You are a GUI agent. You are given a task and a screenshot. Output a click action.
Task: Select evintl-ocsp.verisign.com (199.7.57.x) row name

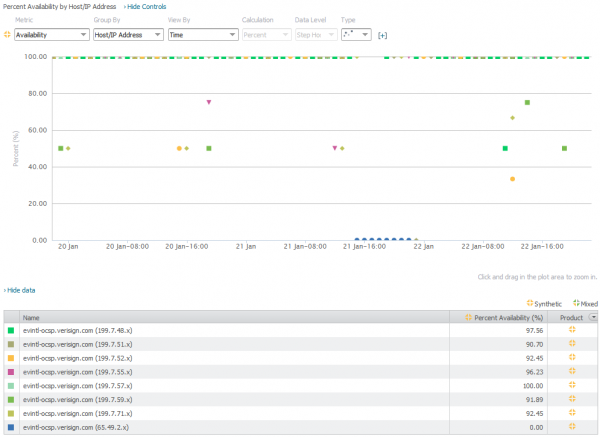(77, 386)
